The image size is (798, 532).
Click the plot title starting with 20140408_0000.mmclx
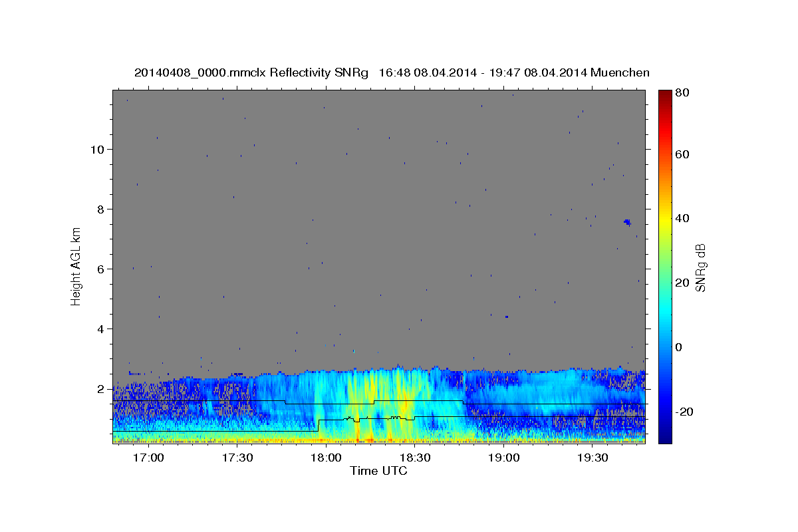(x=392, y=72)
